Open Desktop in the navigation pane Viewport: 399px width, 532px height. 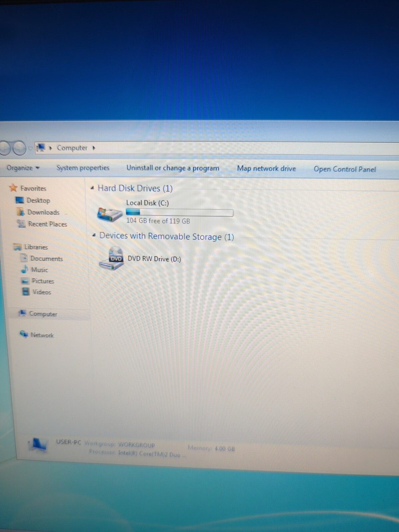[38, 200]
